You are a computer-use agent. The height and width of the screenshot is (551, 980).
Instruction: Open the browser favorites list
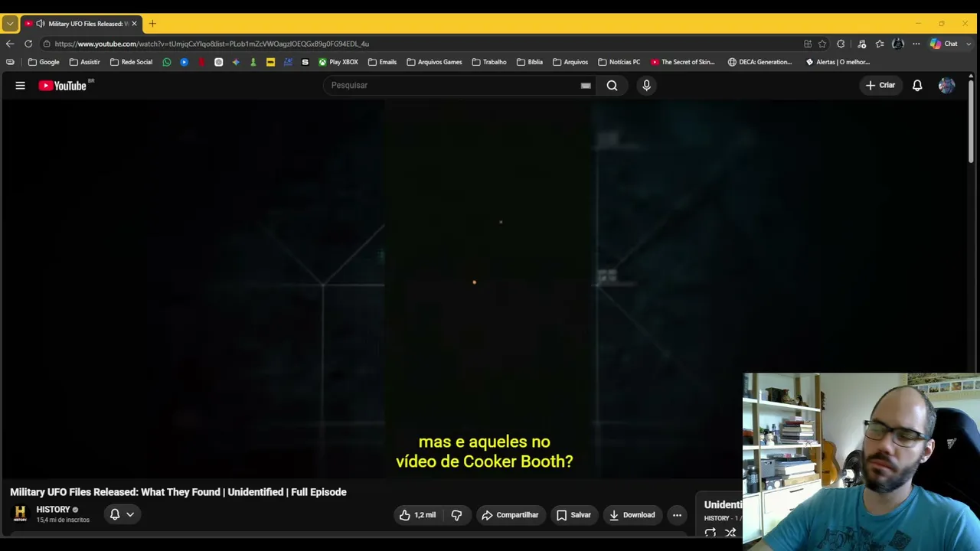(x=880, y=44)
